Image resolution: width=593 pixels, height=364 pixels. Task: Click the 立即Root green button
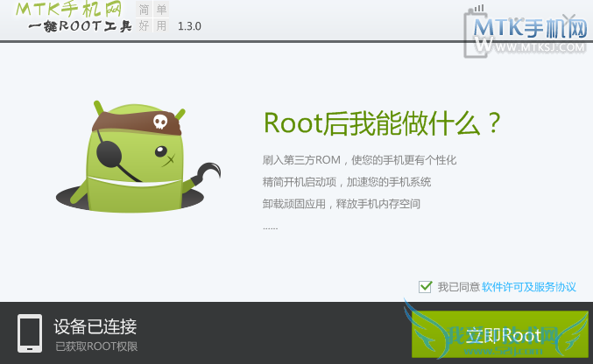[x=499, y=334]
